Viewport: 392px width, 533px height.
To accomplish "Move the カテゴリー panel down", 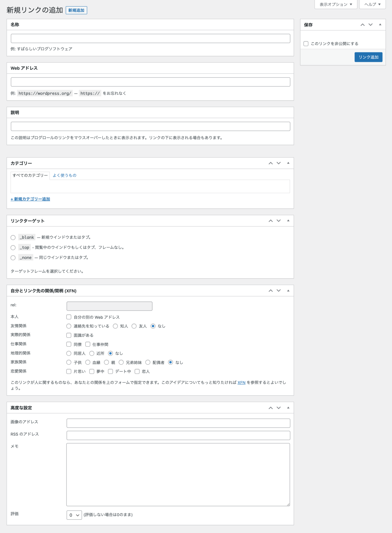I will (x=278, y=163).
